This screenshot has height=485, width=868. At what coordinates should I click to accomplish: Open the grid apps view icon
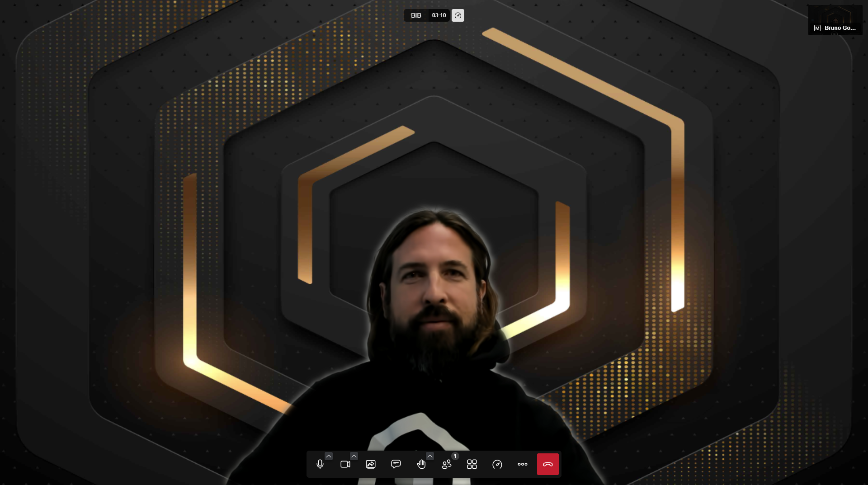tap(472, 464)
